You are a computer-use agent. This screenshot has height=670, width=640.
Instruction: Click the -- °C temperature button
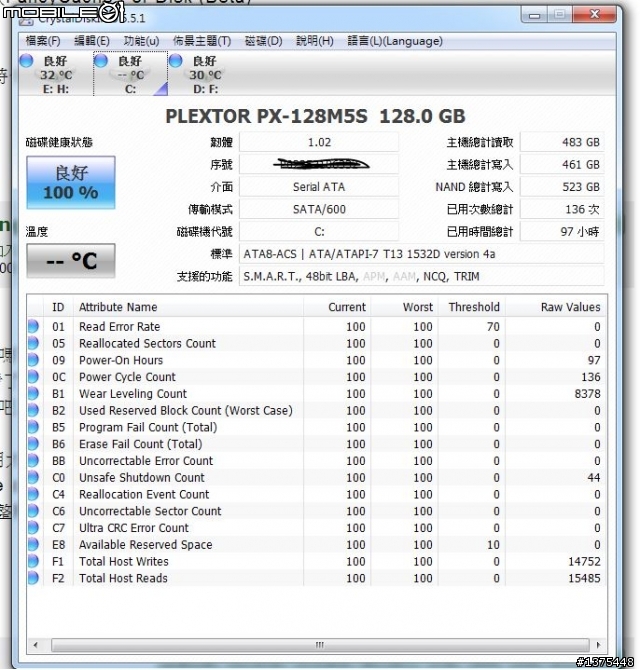(71, 261)
